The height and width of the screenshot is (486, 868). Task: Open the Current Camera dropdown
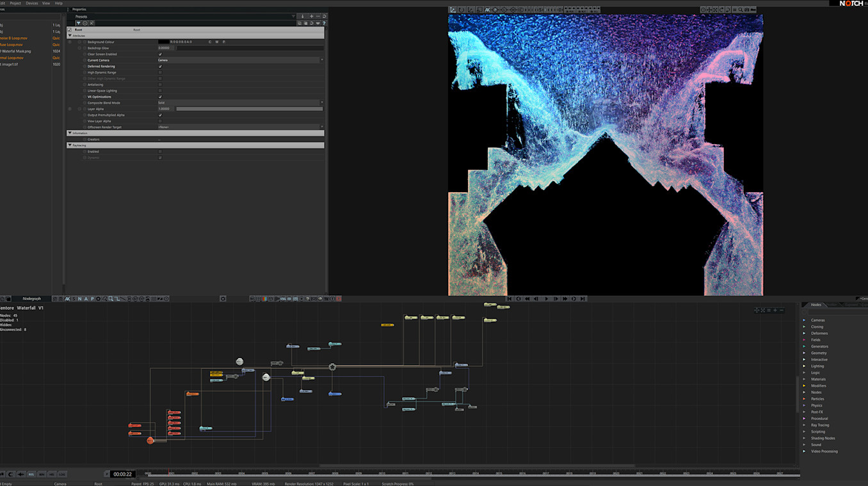241,60
